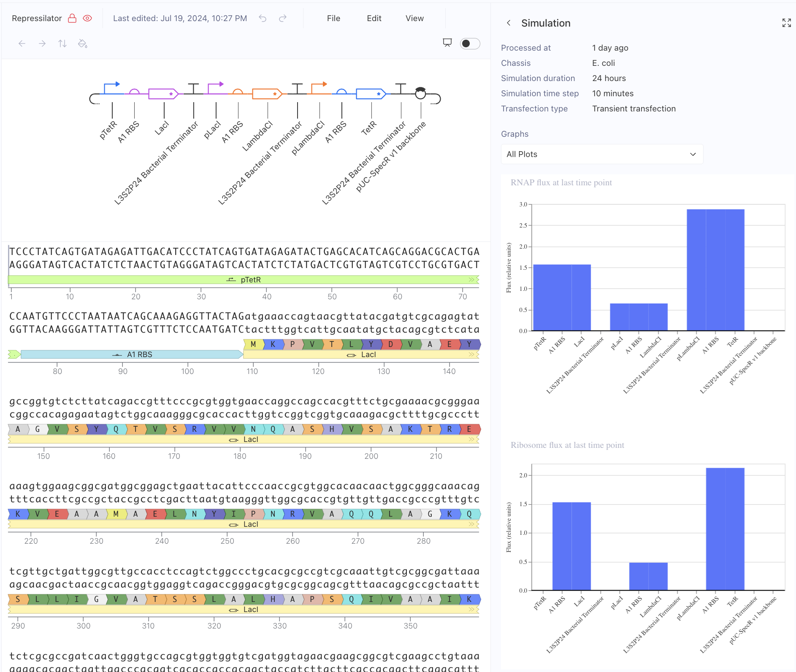
Task: Open the Edit menu
Action: (374, 18)
